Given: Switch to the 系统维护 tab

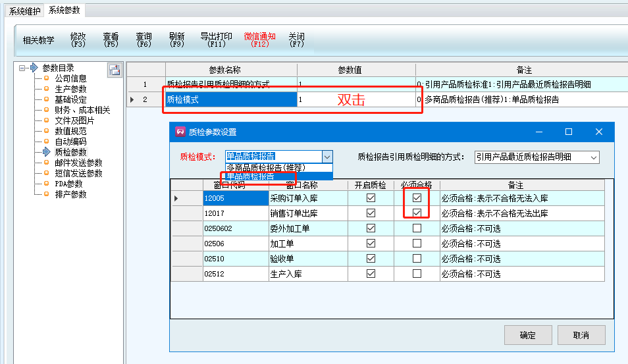Looking at the screenshot, I should point(24,11).
